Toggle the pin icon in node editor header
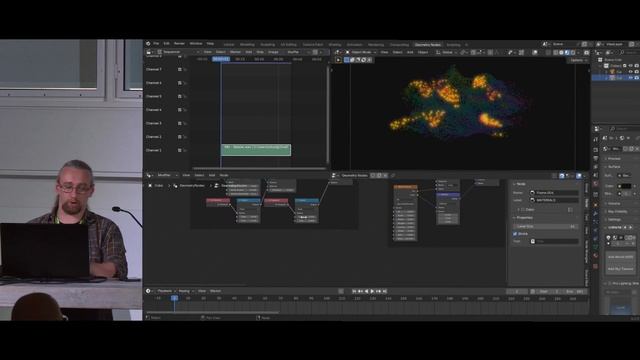This screenshot has height=360, width=640. pyautogui.click(x=393, y=176)
